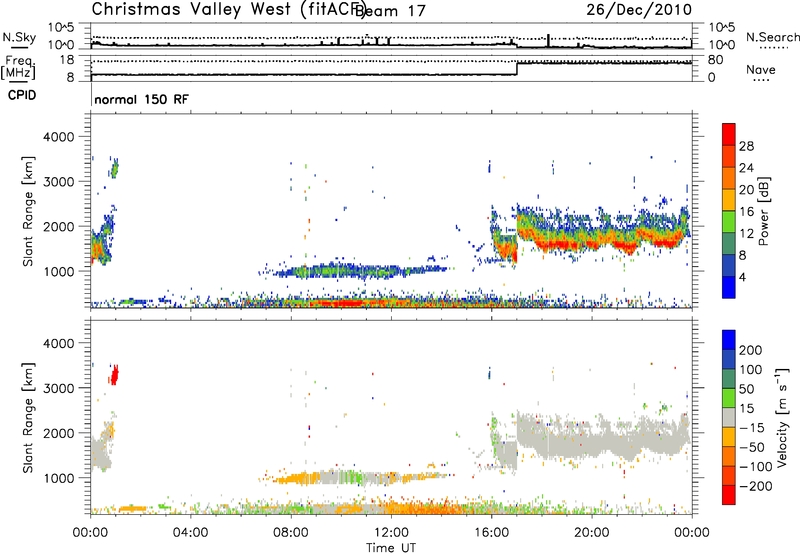Click the red top segment of Power colorbar
This screenshot has height=554, width=800.
729,134
